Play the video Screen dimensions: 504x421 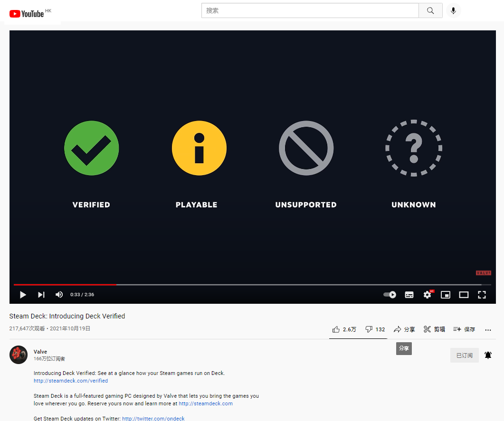22,295
